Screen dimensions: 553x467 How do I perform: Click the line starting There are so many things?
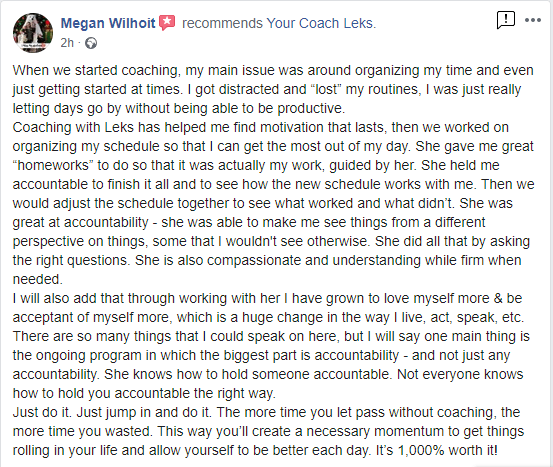click(271, 336)
